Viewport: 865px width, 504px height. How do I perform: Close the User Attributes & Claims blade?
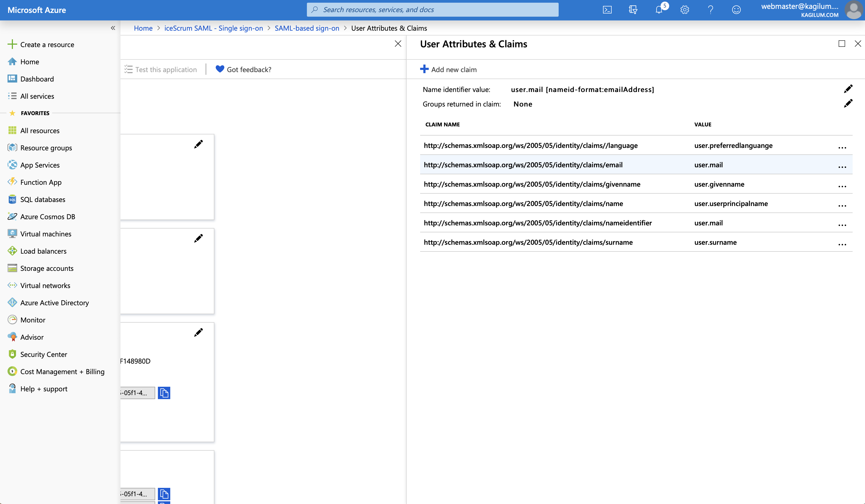[x=857, y=44]
